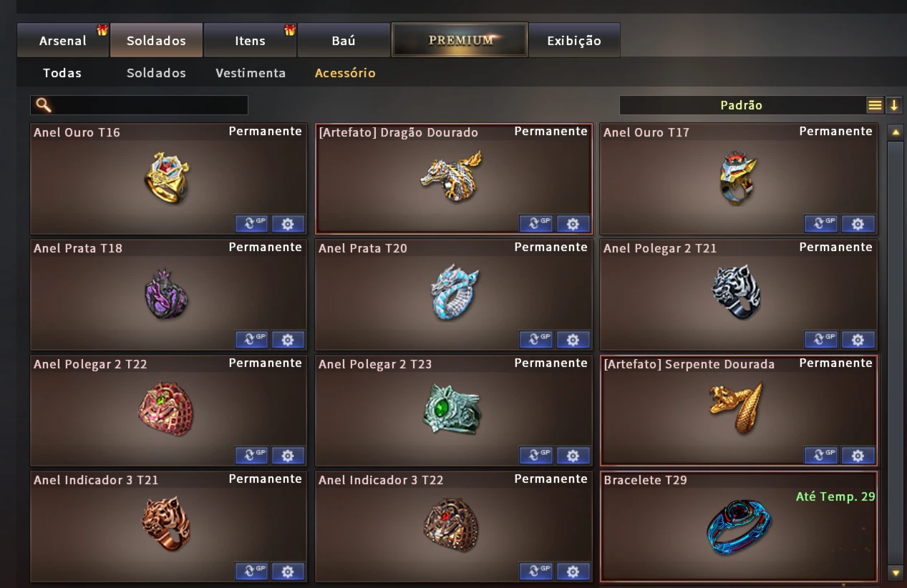907x588 pixels.
Task: Click the GP exchange icon on Anel Prata T20
Action: (x=536, y=339)
